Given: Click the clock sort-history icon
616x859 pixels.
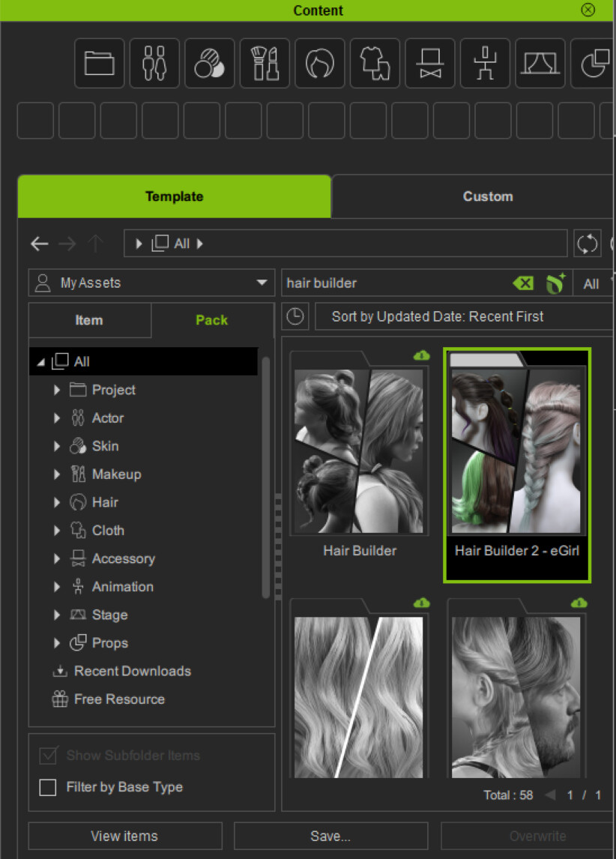Looking at the screenshot, I should pos(295,316).
